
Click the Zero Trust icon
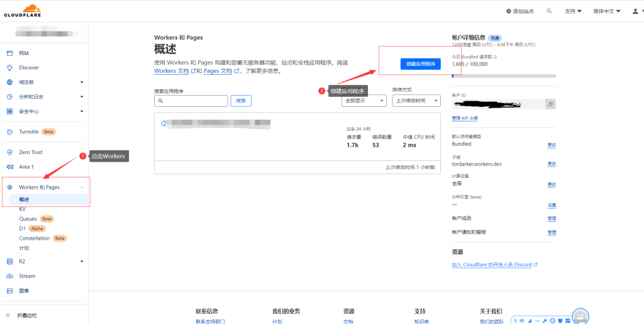10,152
